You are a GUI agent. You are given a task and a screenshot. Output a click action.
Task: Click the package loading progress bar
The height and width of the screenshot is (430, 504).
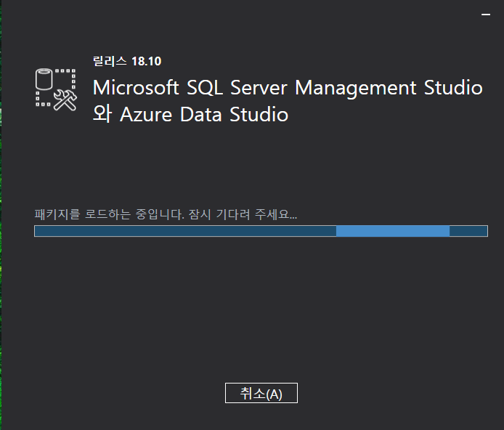[x=261, y=231]
